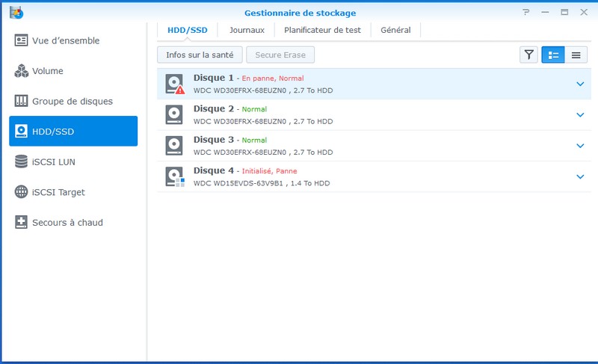Click the Infos sur la santé button
The image size is (598, 364).
pos(200,55)
